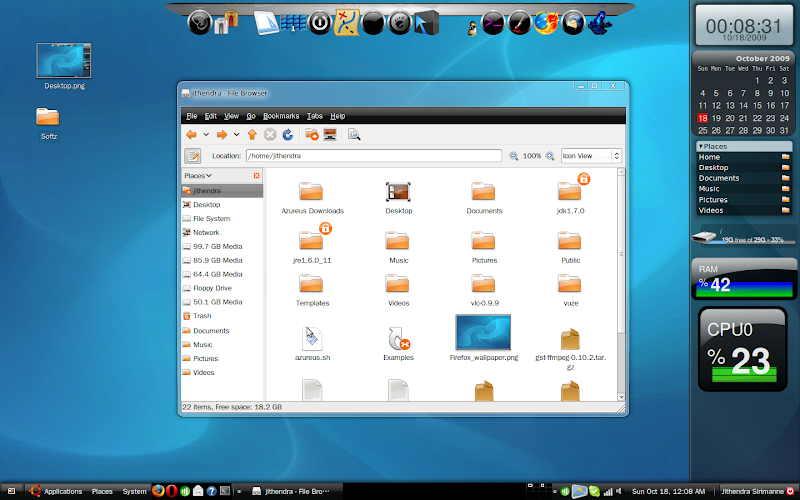The image size is (800, 500).
Task: Open the Tabs menu
Action: (x=315, y=116)
